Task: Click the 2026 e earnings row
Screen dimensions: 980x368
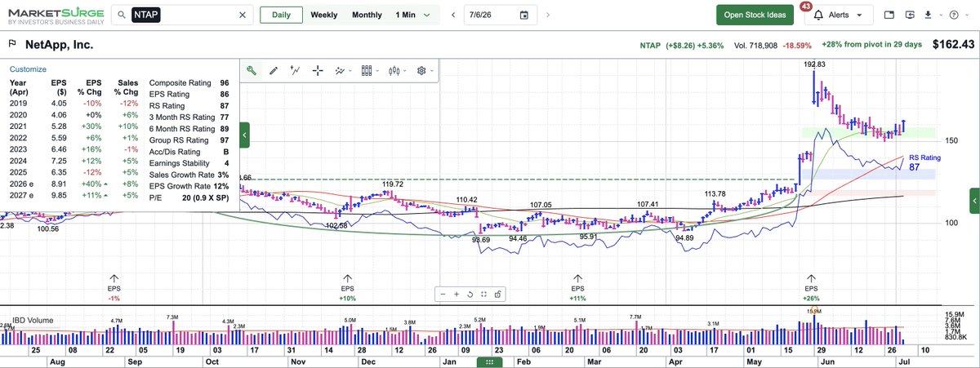Action: pyautogui.click(x=74, y=186)
